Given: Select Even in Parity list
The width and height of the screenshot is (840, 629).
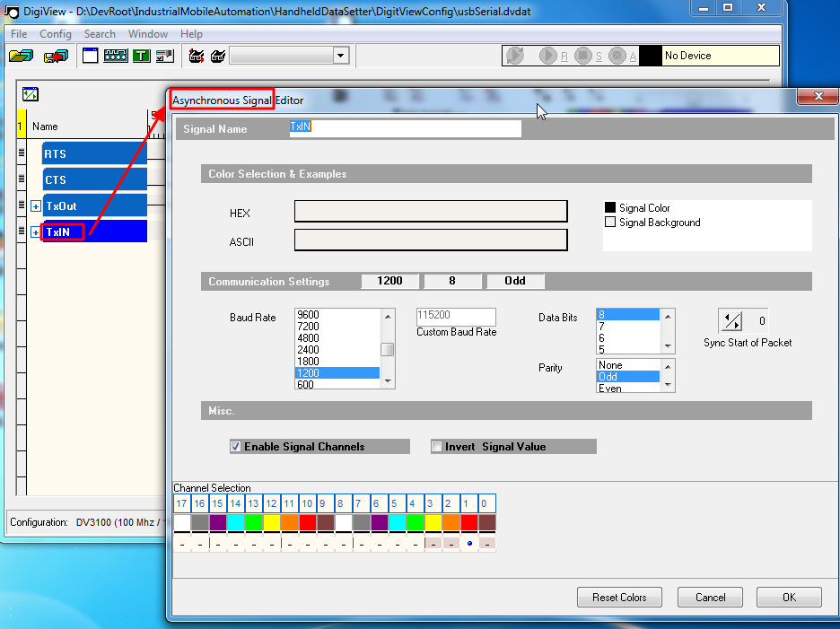Looking at the screenshot, I should (x=628, y=388).
